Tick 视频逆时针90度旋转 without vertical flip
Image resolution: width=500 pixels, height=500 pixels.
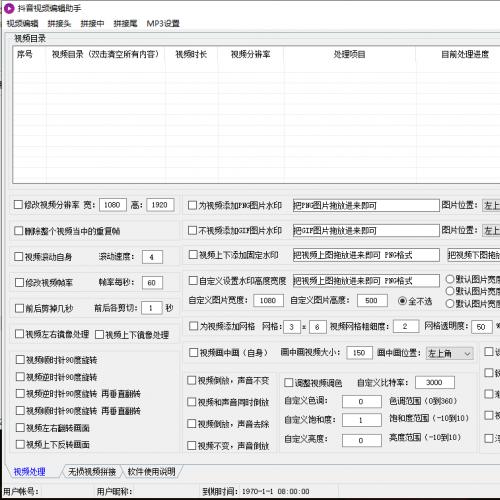[20, 377]
